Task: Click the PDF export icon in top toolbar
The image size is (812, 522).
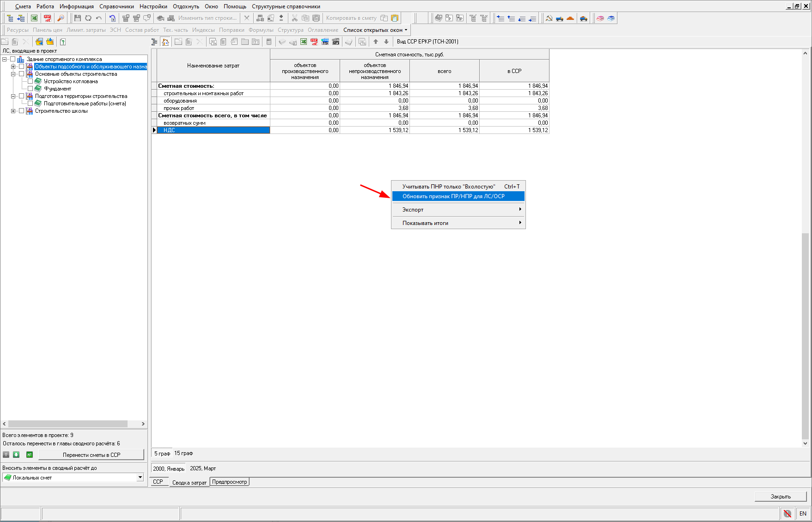Action: click(x=48, y=18)
